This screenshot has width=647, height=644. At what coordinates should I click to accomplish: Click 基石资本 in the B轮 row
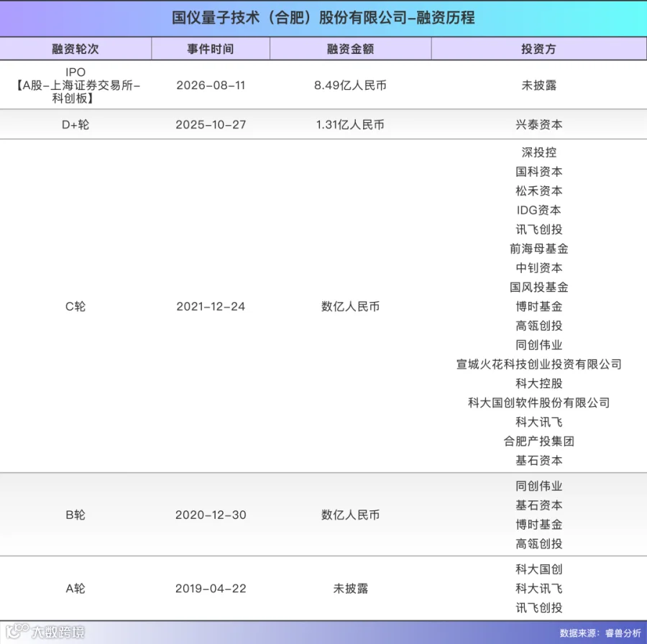[x=539, y=505]
